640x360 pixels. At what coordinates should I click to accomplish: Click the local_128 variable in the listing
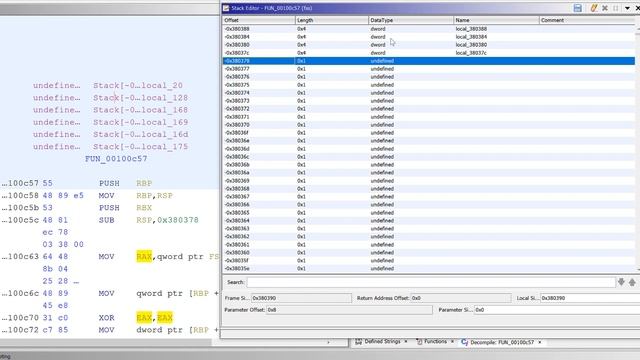pos(164,98)
